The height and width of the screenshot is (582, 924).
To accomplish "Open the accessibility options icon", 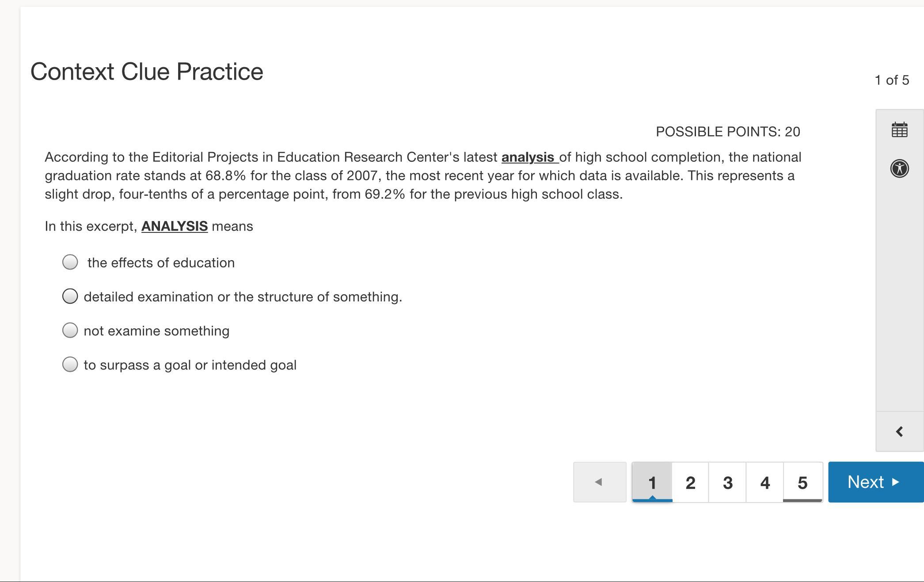I will point(899,168).
